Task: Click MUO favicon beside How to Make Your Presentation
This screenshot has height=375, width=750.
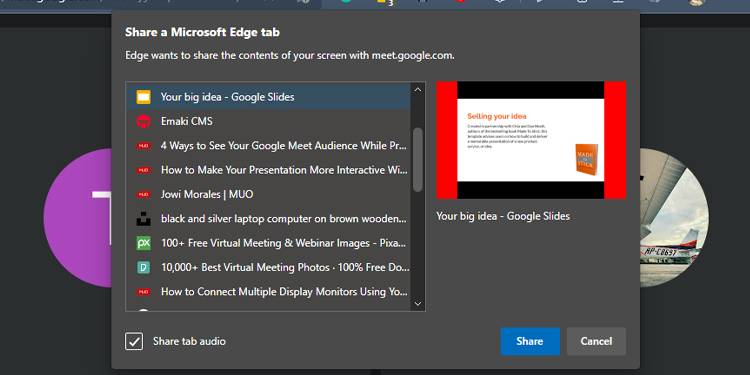Action: coord(143,170)
